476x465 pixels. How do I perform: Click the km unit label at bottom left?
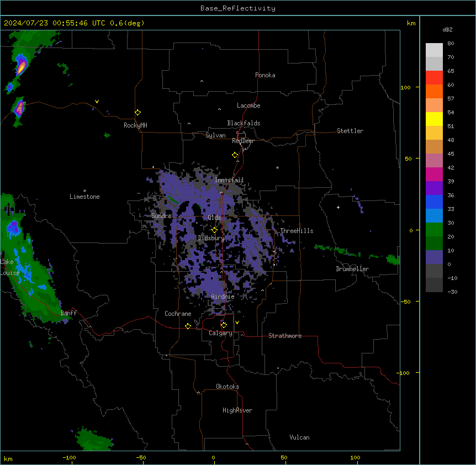[8, 459]
